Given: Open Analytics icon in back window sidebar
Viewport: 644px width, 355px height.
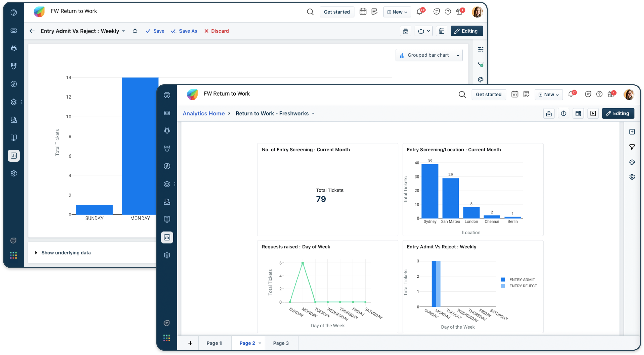Looking at the screenshot, I should [x=14, y=156].
